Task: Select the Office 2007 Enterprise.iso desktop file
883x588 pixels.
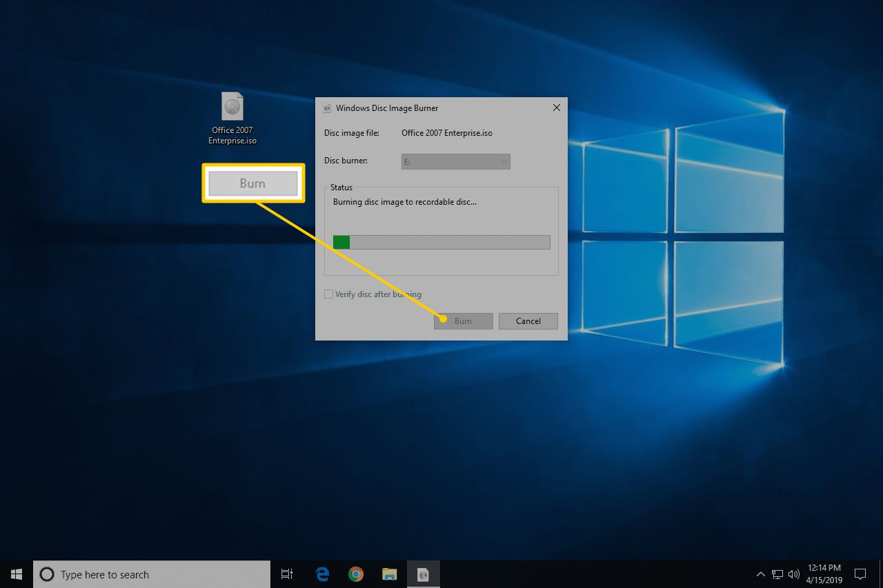Action: coord(232,119)
